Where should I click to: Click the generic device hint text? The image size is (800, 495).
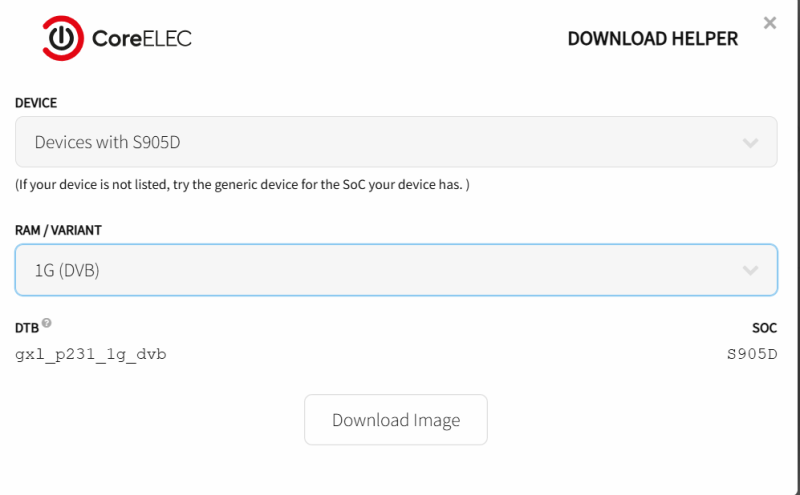[242, 184]
